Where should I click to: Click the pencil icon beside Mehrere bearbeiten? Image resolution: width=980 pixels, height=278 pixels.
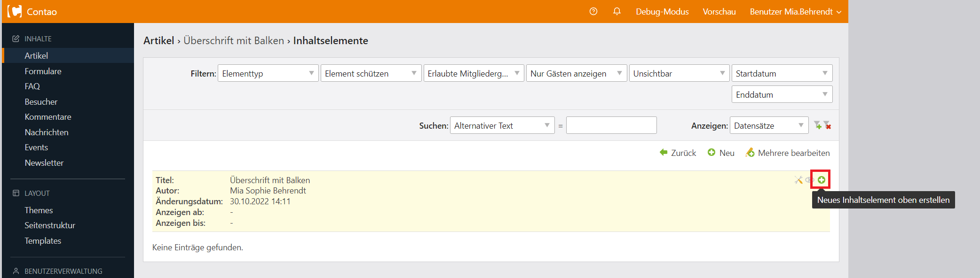750,153
